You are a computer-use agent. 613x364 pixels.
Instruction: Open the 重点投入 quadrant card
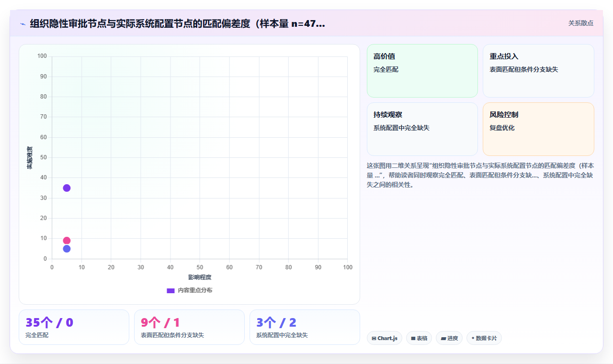tap(538, 71)
